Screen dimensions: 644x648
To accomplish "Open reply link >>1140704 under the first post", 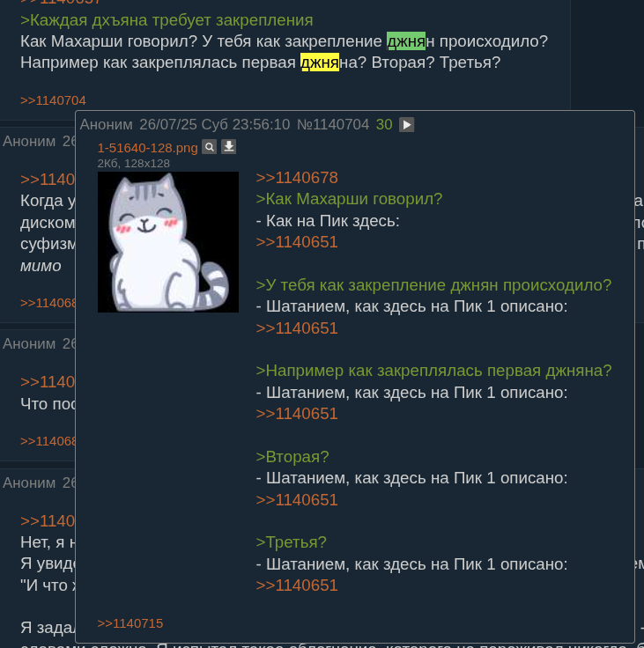I will pos(54,100).
